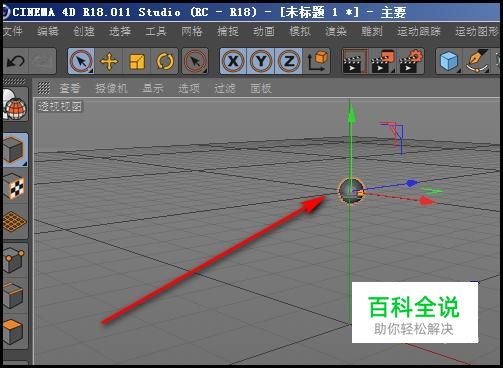This screenshot has height=368, width=503.
Task: Click the greyed Redo icon
Action: [x=42, y=61]
